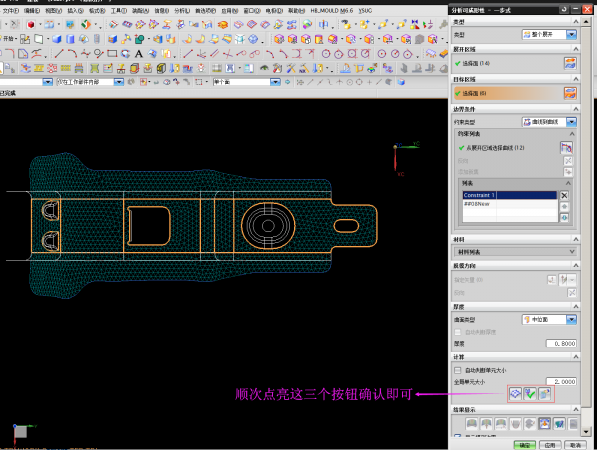
Task: Open the 编辑(E) menu
Action: 32,11
